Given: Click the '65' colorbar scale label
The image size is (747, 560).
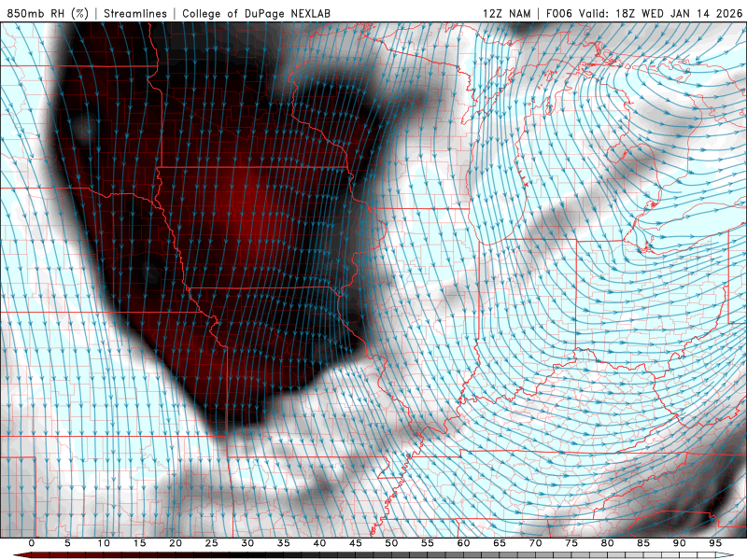Looking at the screenshot, I should [x=500, y=543].
